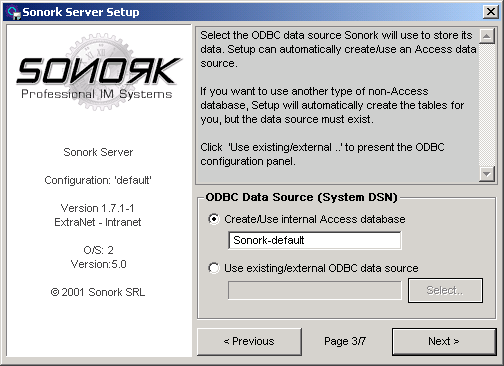Screen dimensions: 504x366
Task: Click the description scrollbar track
Action: 487,105
